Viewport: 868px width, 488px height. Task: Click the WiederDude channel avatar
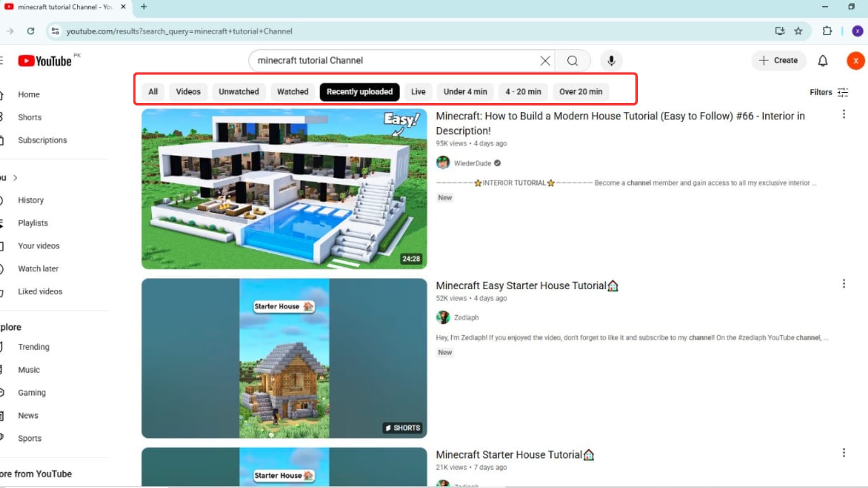[443, 163]
